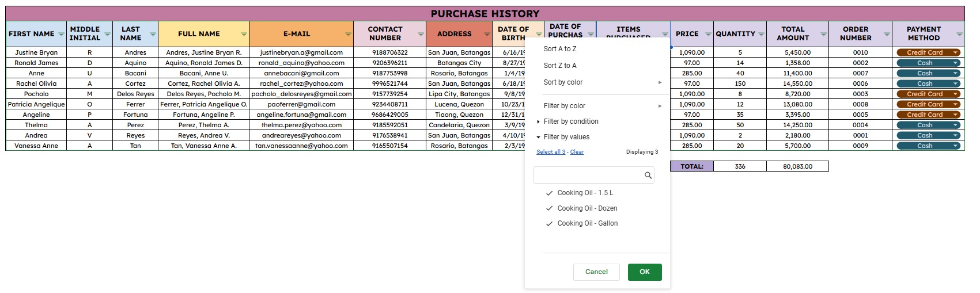Open payment dropdown for order 0003
The height and width of the screenshot is (293, 980).
coord(956,94)
